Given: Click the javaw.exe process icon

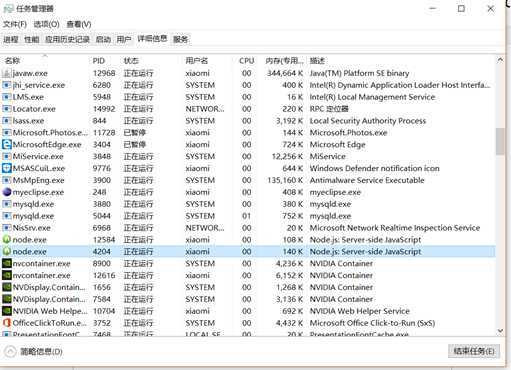Looking at the screenshot, I should coord(6,73).
